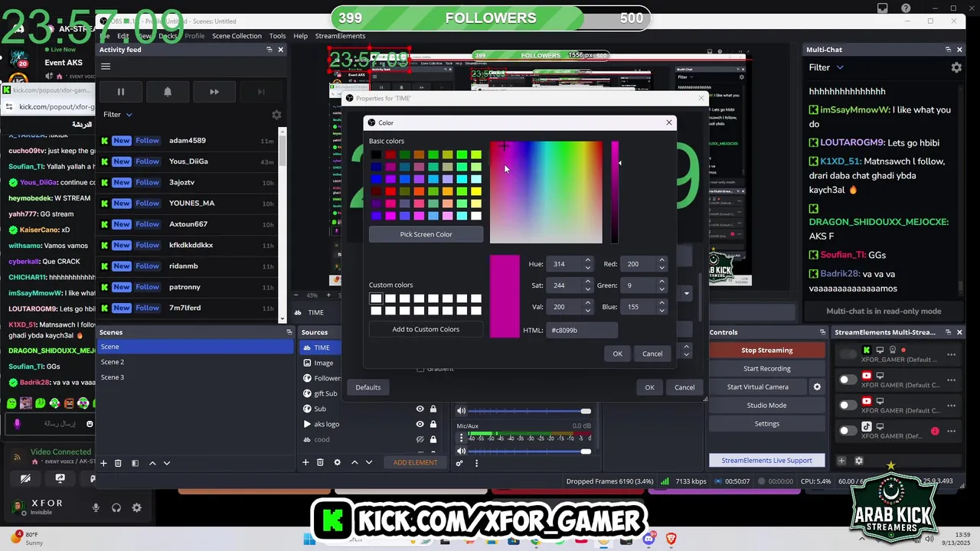Increase the Red value stepper

click(661, 260)
